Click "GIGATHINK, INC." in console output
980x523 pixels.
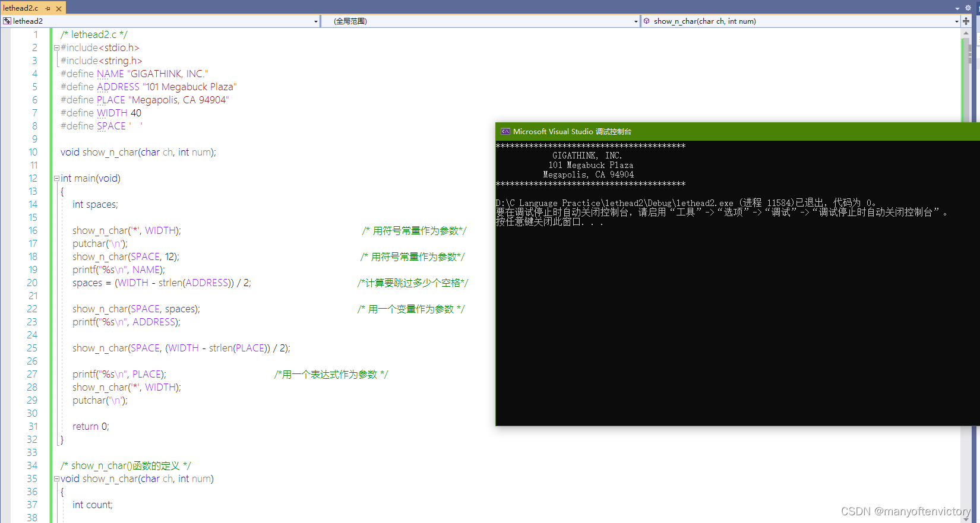(x=587, y=156)
